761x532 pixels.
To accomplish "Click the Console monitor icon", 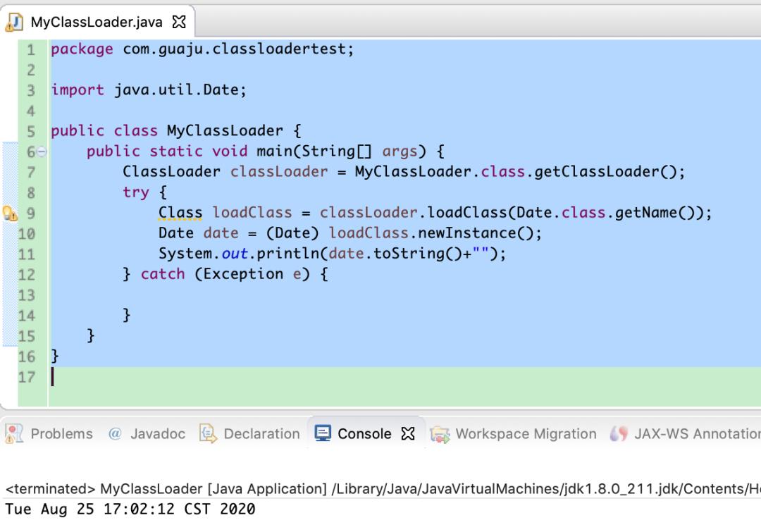I will pyautogui.click(x=322, y=433).
